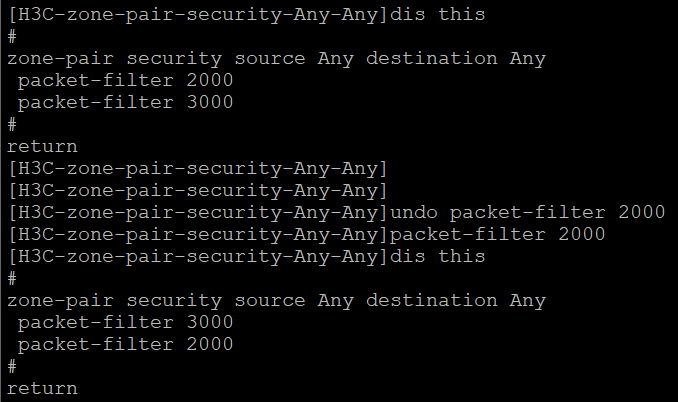Click the first "dis this" command text
The image size is (678, 402).
(x=438, y=15)
